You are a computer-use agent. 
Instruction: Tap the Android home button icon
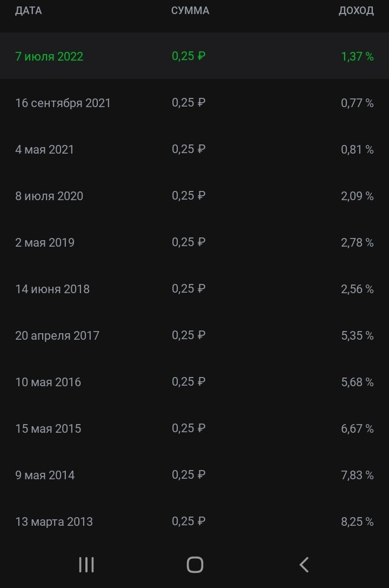coord(194,564)
